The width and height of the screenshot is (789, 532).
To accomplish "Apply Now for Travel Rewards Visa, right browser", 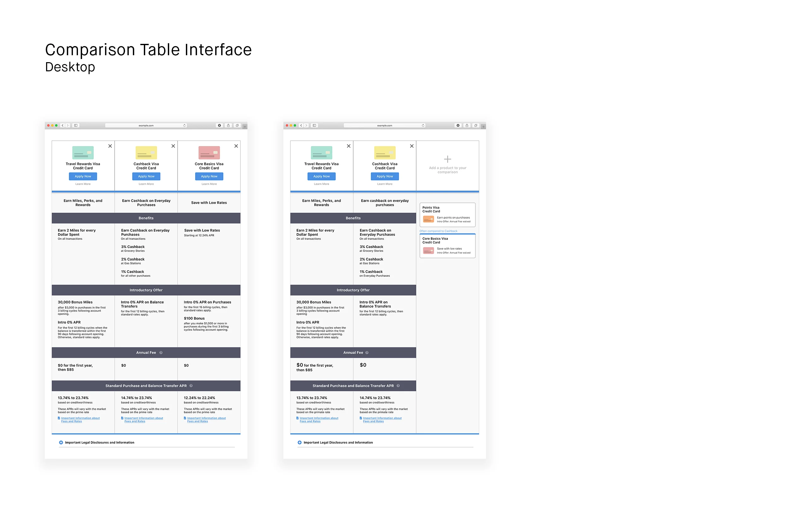I will pyautogui.click(x=321, y=176).
